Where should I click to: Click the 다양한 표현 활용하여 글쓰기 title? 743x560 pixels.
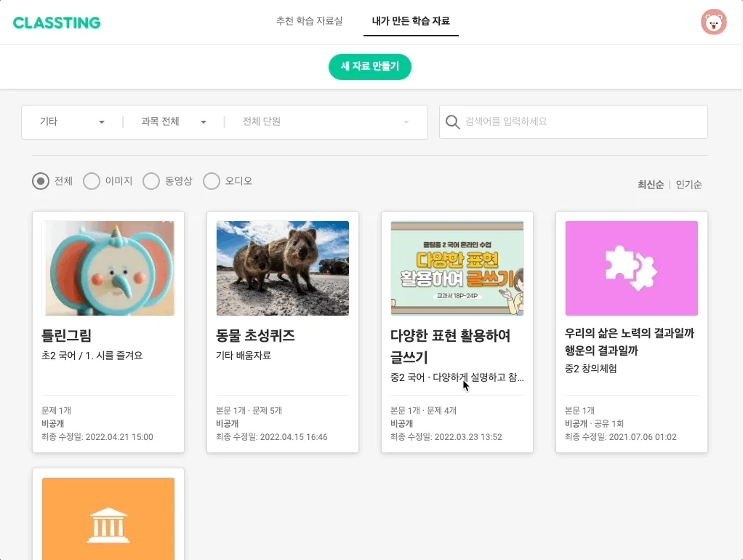click(450, 346)
